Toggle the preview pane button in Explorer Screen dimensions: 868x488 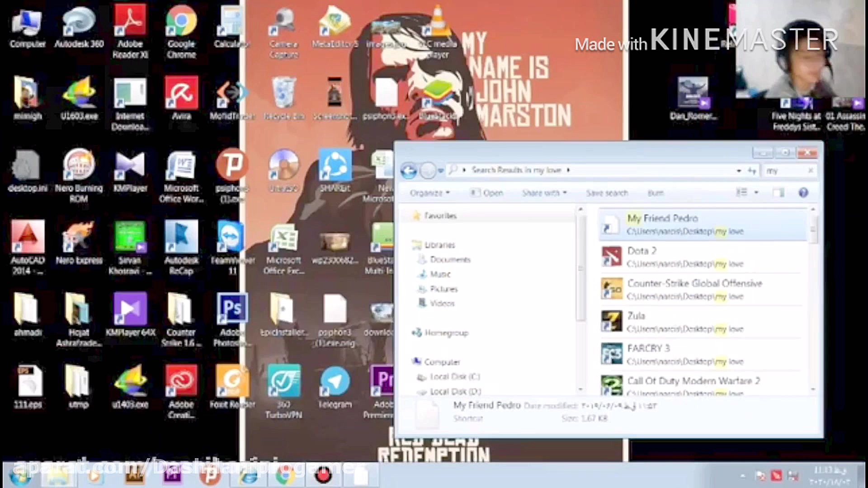[778, 193]
